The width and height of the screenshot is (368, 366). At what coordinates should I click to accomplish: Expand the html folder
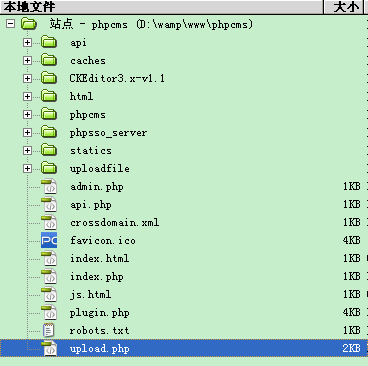27,96
